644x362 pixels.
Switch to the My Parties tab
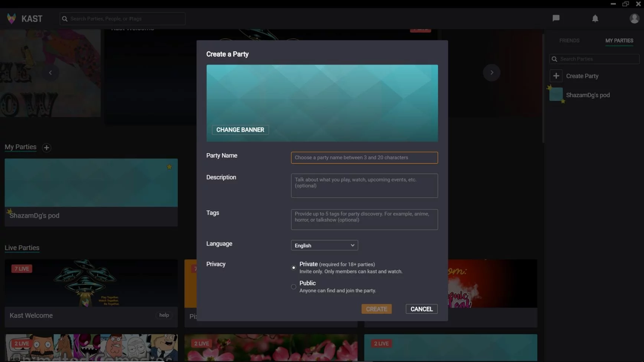[x=619, y=40]
